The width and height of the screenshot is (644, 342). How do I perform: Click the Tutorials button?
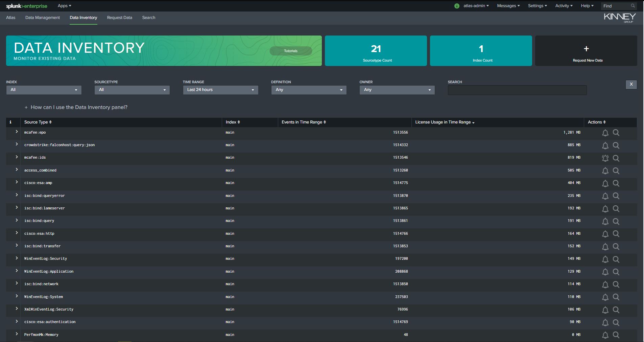coord(291,51)
